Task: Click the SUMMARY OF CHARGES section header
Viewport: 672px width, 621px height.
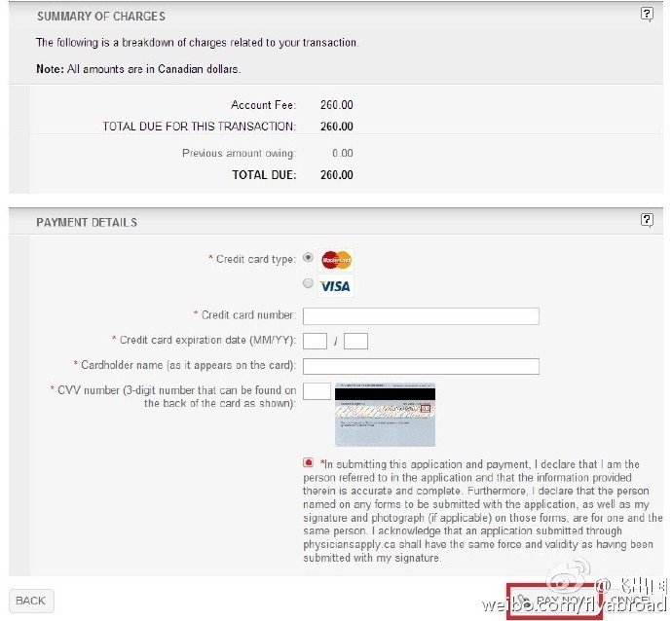Action: tap(101, 17)
